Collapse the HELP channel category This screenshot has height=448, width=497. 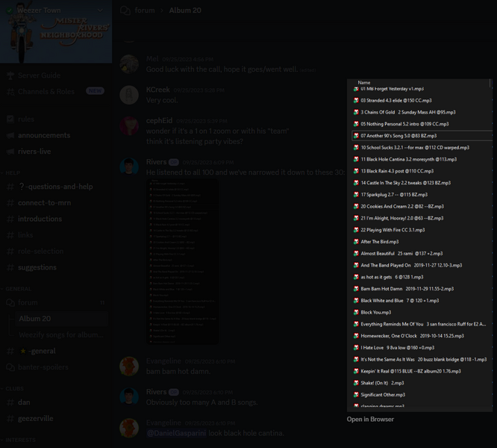10,172
